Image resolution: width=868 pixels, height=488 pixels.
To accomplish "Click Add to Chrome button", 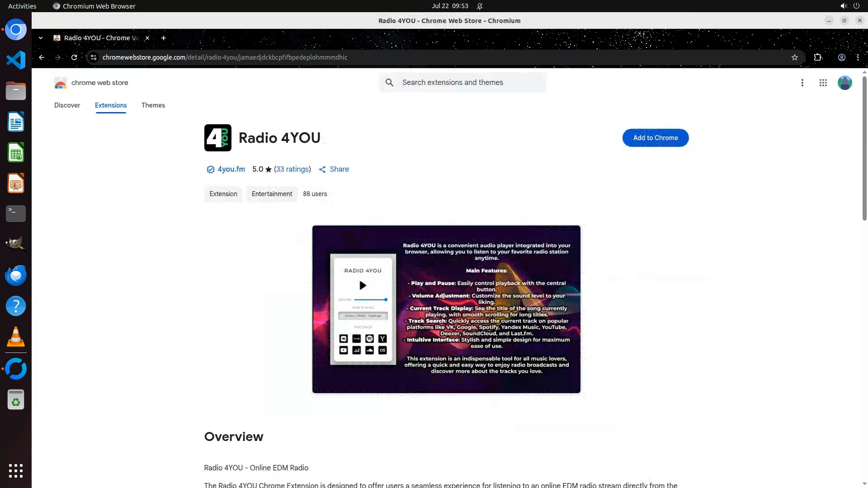I will (655, 138).
